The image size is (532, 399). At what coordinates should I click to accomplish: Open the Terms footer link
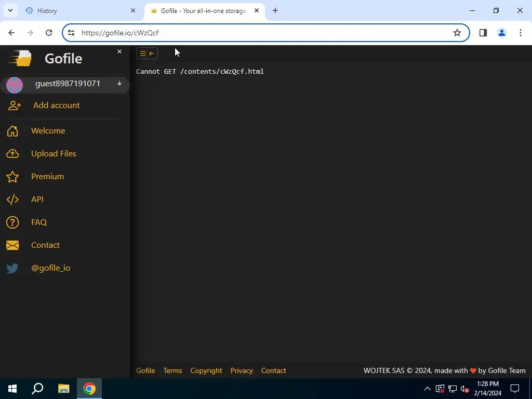(x=172, y=370)
